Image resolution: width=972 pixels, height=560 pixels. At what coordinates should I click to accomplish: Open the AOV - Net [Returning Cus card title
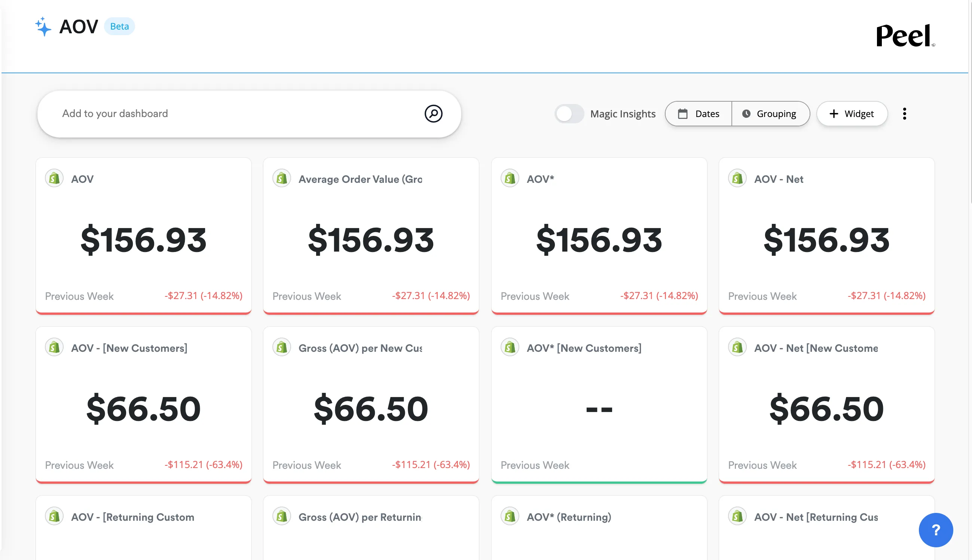[x=816, y=517]
